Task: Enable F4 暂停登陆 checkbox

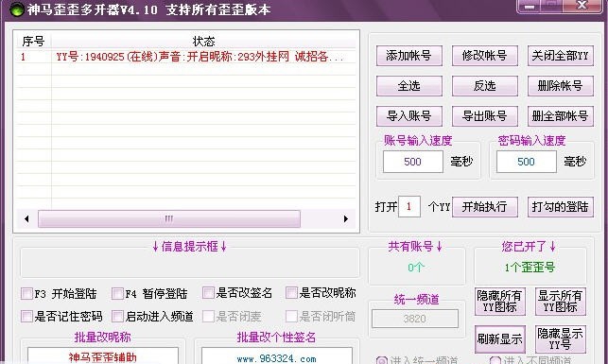Action: tap(117, 293)
